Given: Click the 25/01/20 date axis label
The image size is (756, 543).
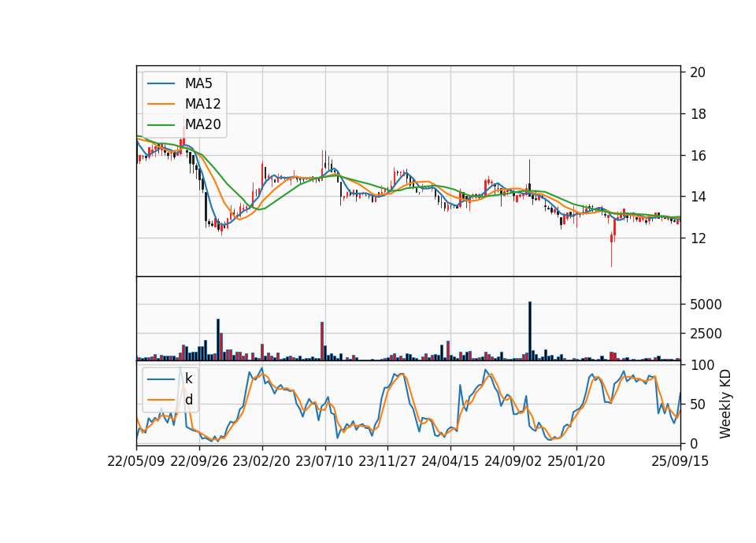Looking at the screenshot, I should (576, 461).
